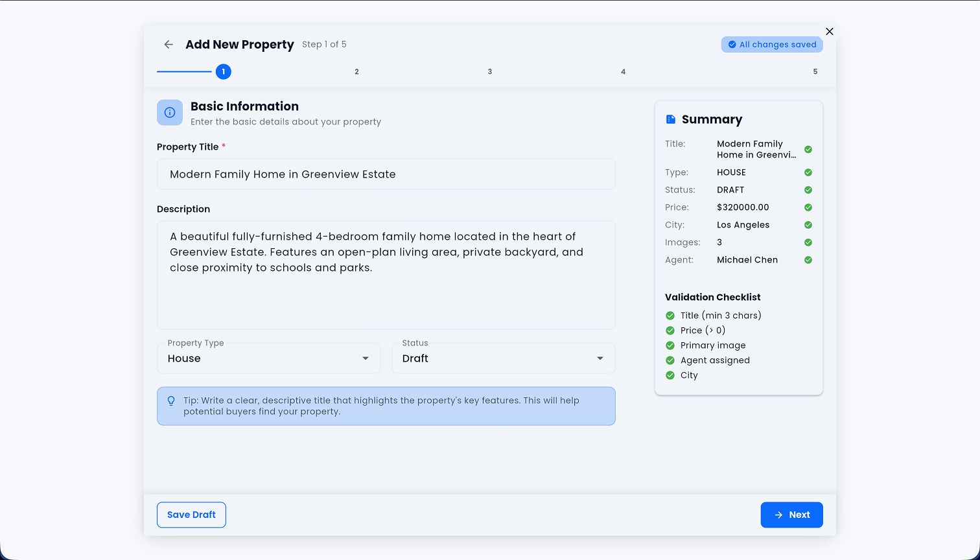
Task: Jump to step 2 in the stepper
Action: [x=356, y=72]
